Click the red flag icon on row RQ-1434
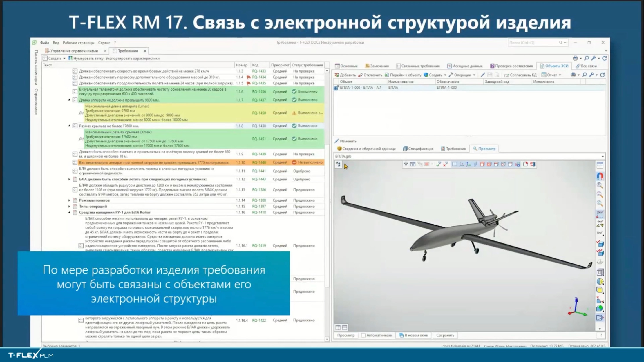644x362 pixels. 248,77
